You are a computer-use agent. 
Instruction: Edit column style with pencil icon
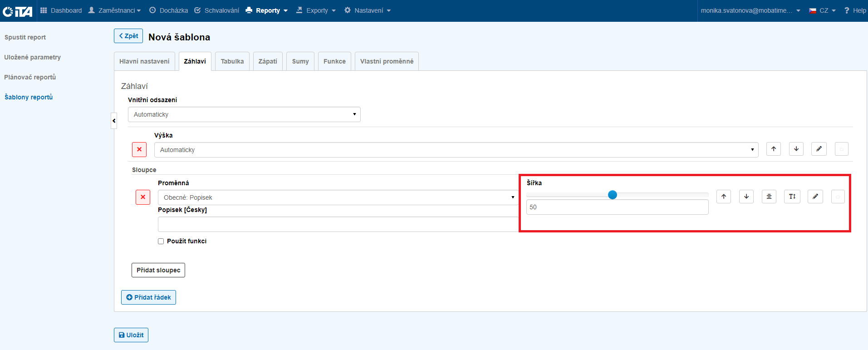pos(815,197)
